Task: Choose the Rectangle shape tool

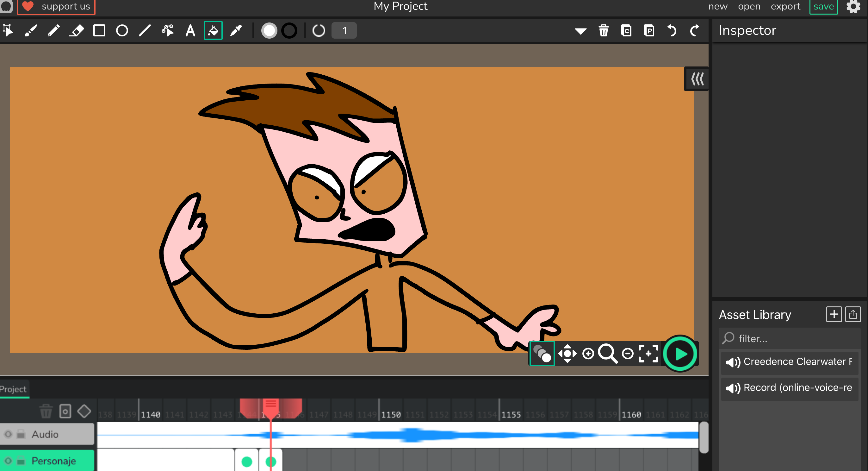Action: pyautogui.click(x=99, y=31)
